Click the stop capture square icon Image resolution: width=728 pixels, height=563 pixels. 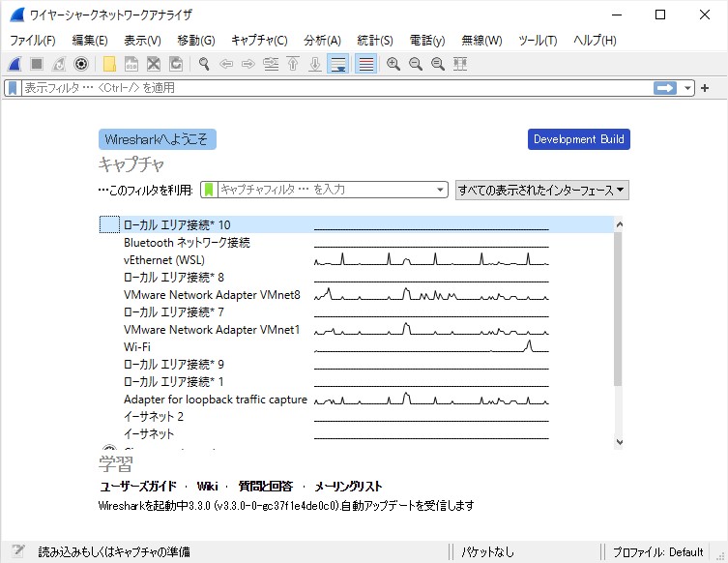(37, 64)
